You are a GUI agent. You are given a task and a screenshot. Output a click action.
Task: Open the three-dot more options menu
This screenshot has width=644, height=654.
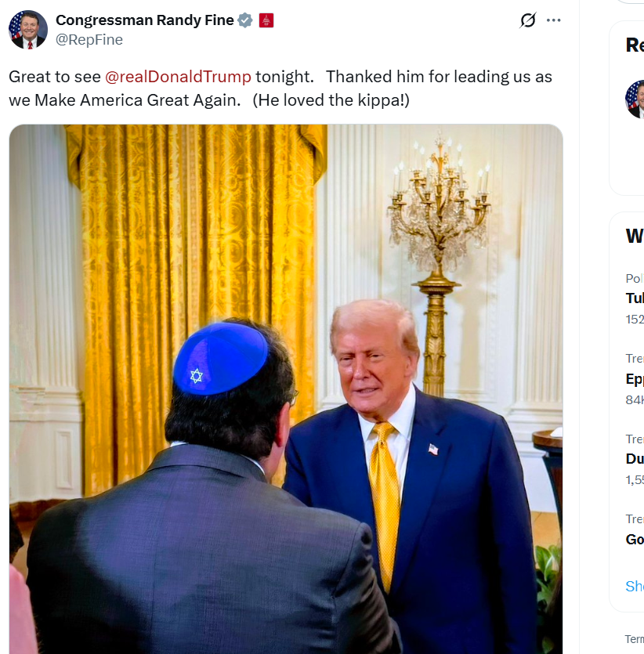(x=553, y=20)
